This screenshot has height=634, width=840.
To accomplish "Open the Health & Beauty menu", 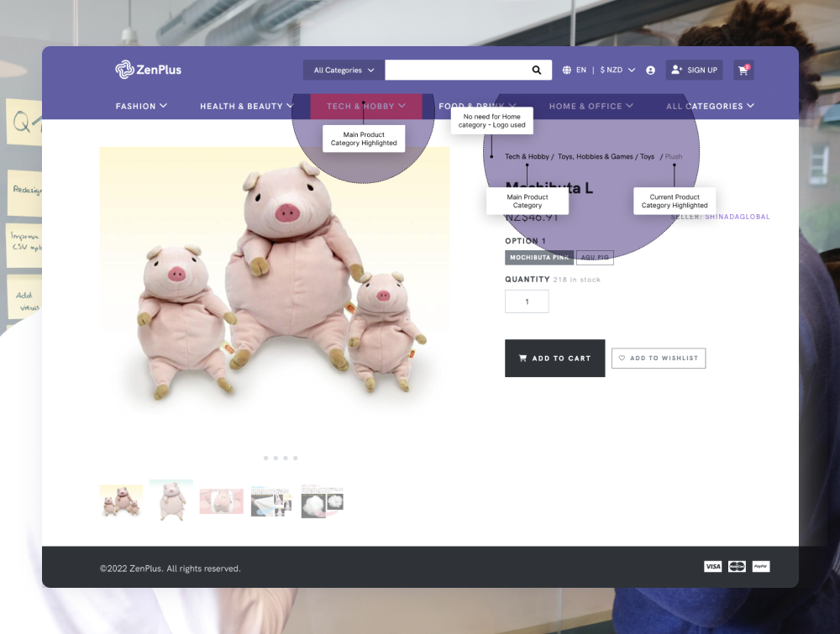I will pyautogui.click(x=246, y=107).
